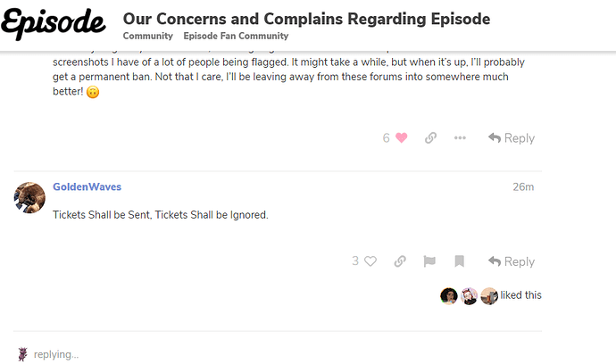
Task: Bookmark GoldenWaves' post
Action: [x=459, y=261]
